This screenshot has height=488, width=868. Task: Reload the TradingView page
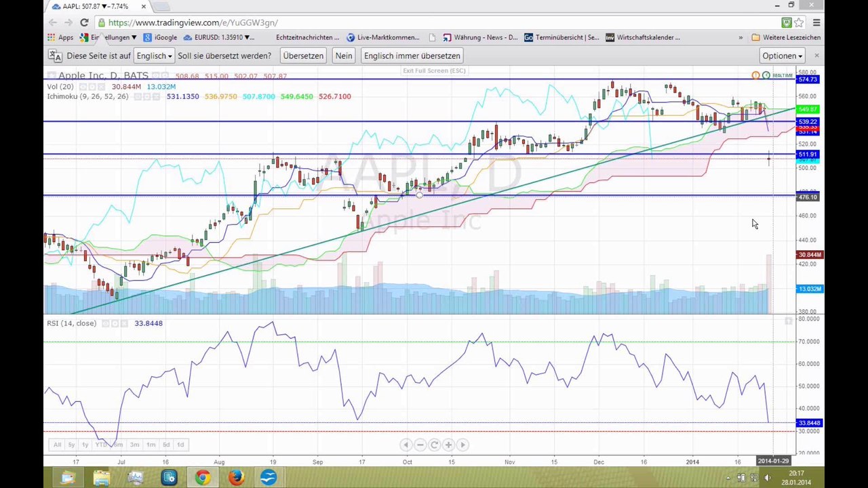[x=84, y=22]
